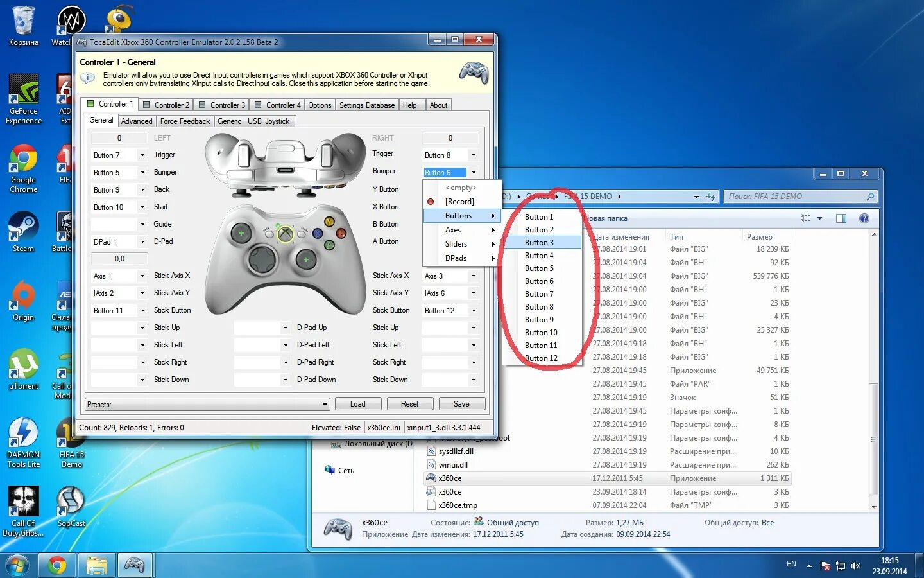Open Action Center flag tray icon

click(825, 566)
